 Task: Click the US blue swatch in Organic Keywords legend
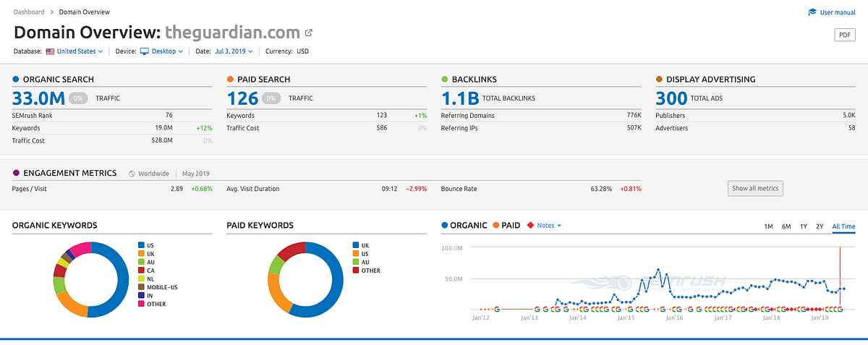(x=141, y=245)
